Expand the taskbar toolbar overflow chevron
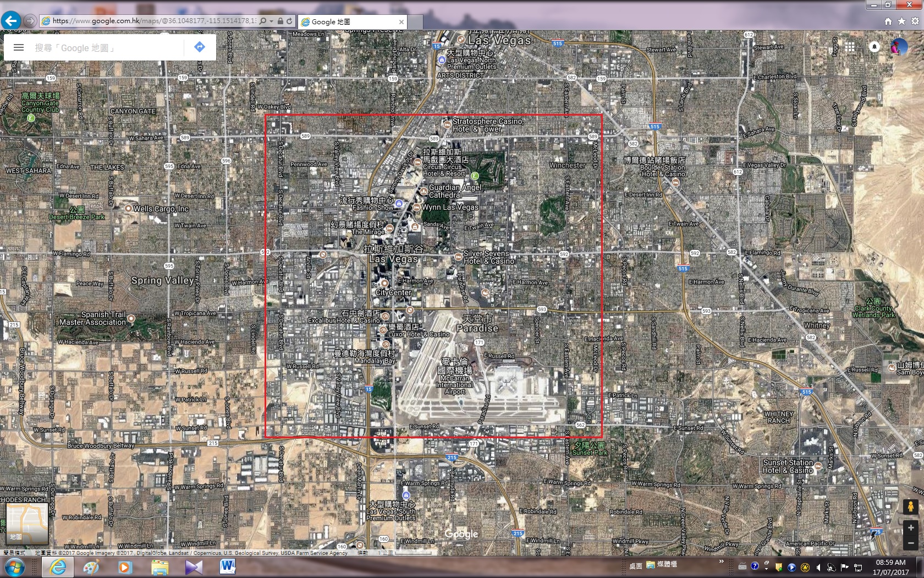The width and height of the screenshot is (924, 578). [x=721, y=561]
